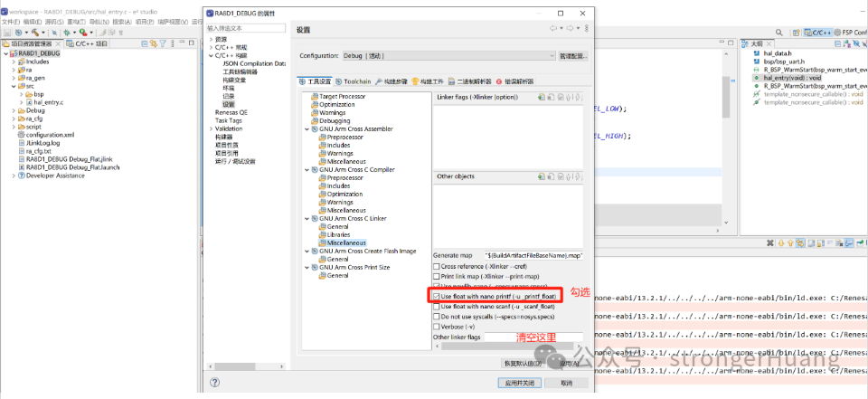Viewport: 868px width, 399px height.
Task: Click the filter text input field
Action: point(246,28)
